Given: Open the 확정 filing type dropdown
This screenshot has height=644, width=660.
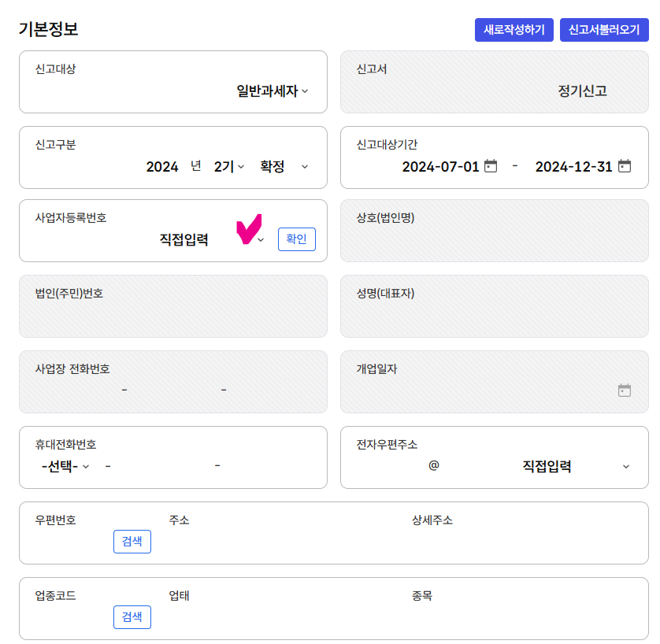Looking at the screenshot, I should (x=284, y=167).
